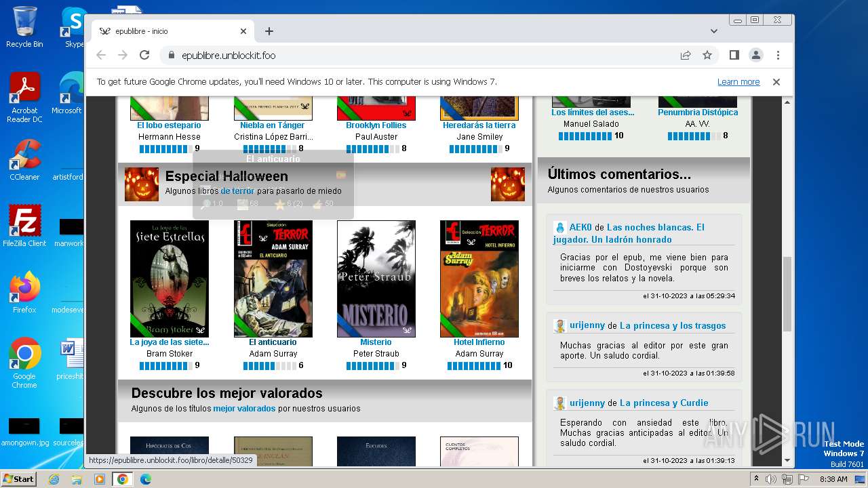The image size is (868, 488).
Task: Expand the tab search chevron
Action: [x=714, y=31]
